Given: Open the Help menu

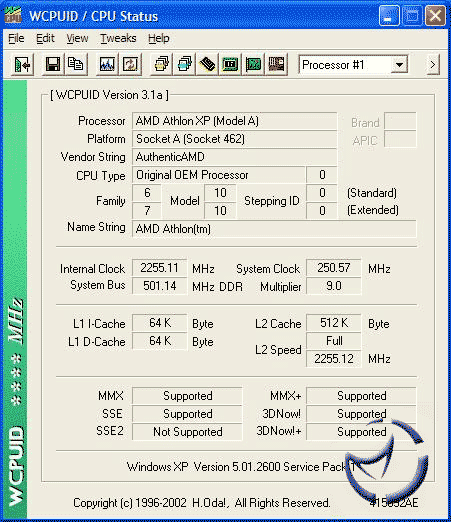Looking at the screenshot, I should 159,38.
